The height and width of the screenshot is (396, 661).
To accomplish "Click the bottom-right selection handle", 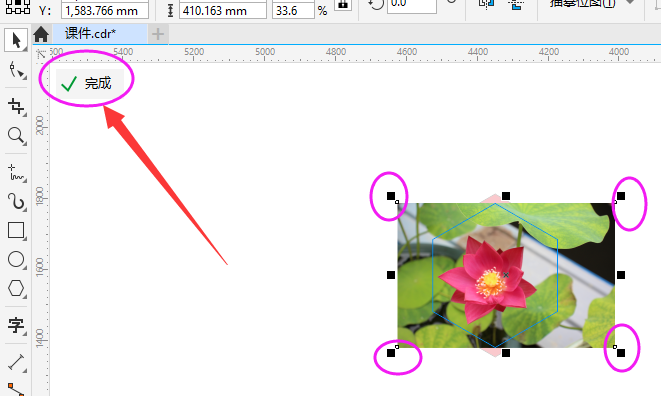I will coord(621,353).
